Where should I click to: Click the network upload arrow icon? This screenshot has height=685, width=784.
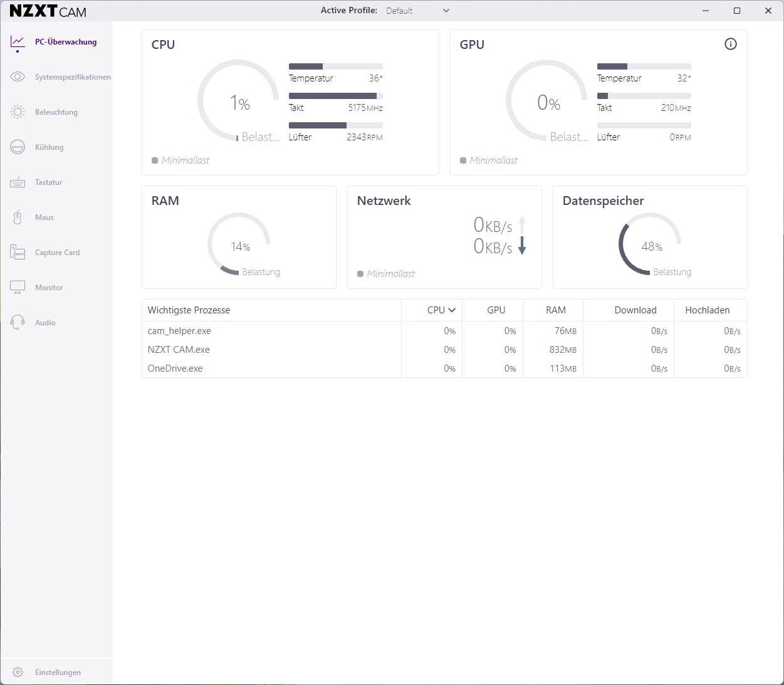522,226
